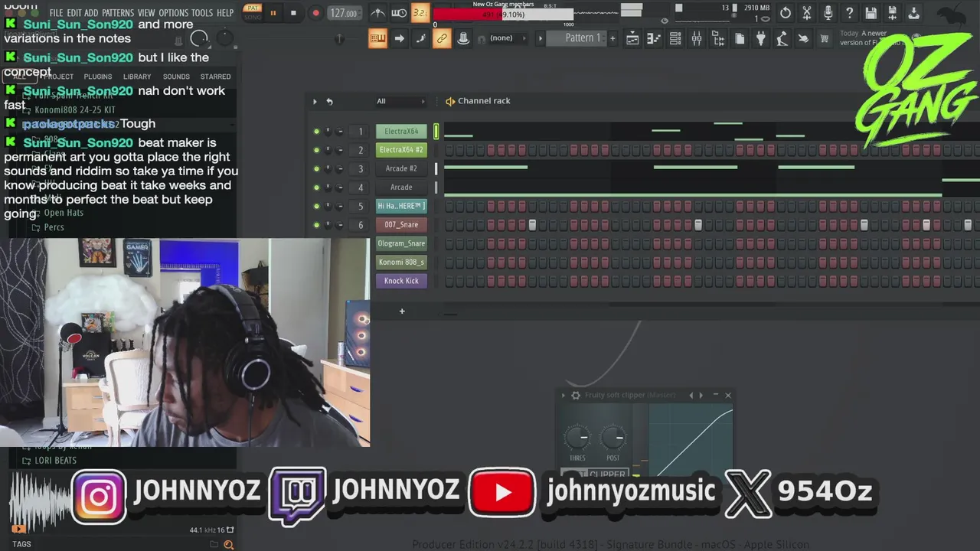Toggle typing keyboard to piano icon

tap(377, 38)
